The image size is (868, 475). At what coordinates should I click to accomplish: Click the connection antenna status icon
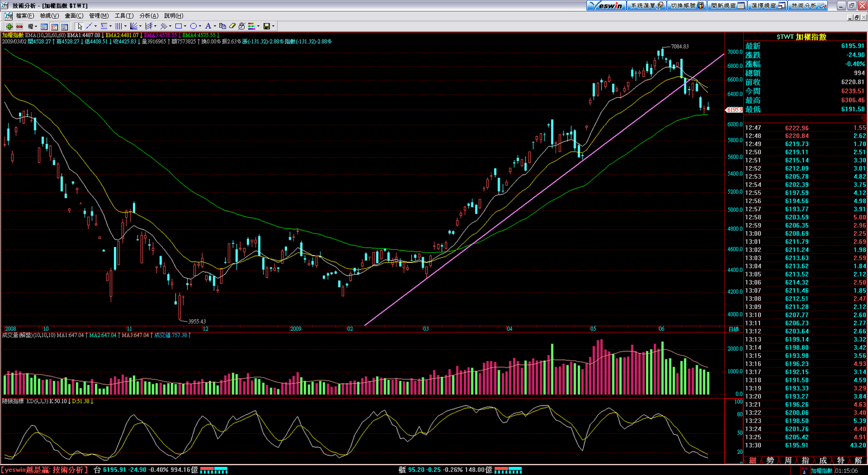pos(806,470)
